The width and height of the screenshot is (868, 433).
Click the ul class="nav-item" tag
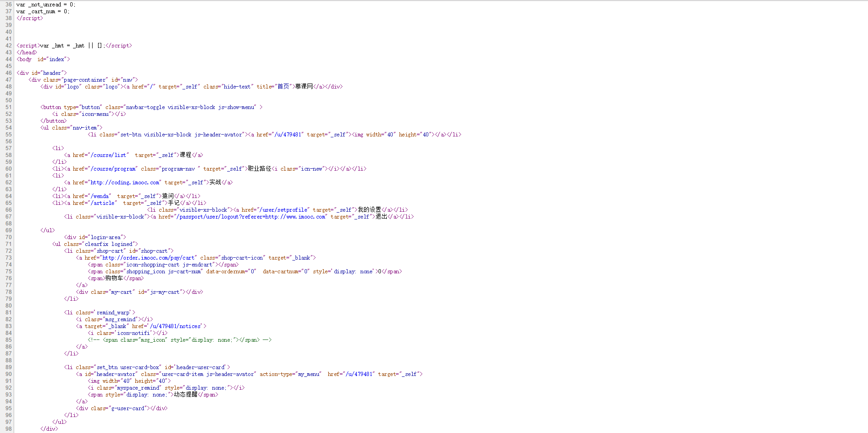[72, 128]
